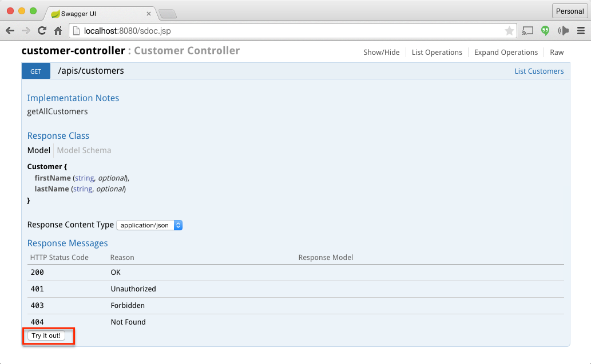Switch to the Model tab

point(38,150)
